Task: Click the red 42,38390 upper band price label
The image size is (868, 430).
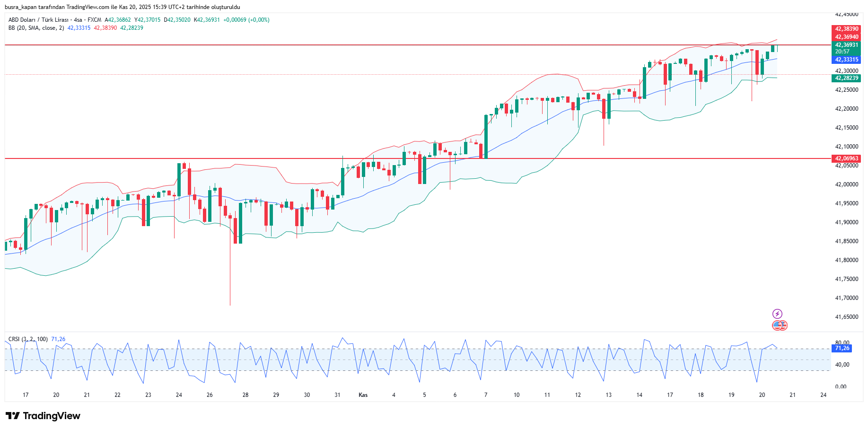Action: pos(846,29)
